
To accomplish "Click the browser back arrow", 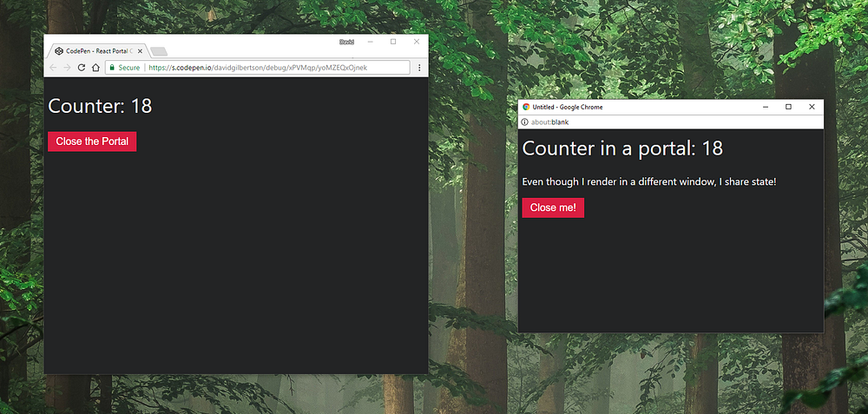I will tap(53, 68).
